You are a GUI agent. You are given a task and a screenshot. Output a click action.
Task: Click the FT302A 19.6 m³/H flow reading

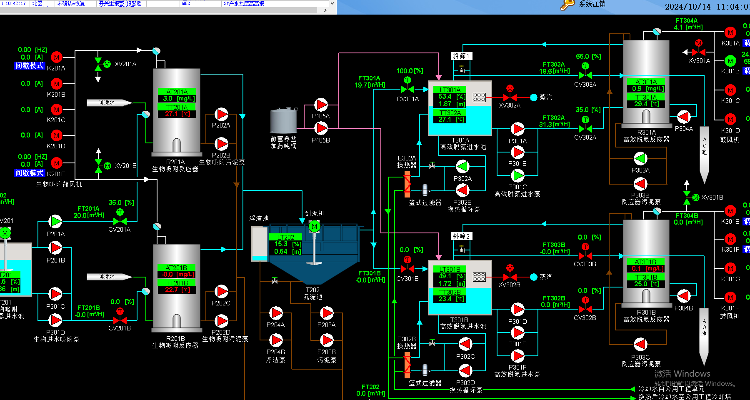(x=552, y=72)
